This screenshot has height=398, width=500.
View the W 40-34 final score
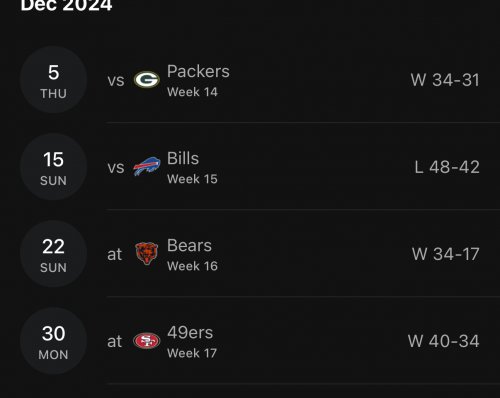[x=444, y=341]
